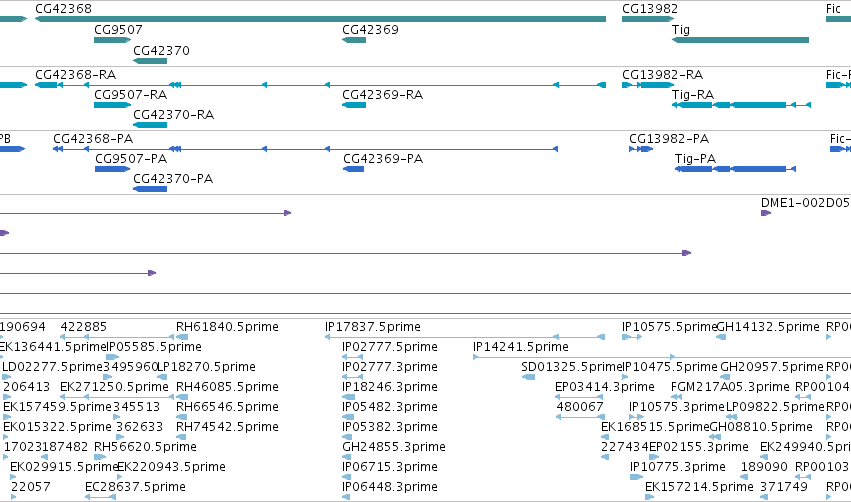851x502 pixels.
Task: Click the GH08810.5prime EST
Action: click(715, 437)
